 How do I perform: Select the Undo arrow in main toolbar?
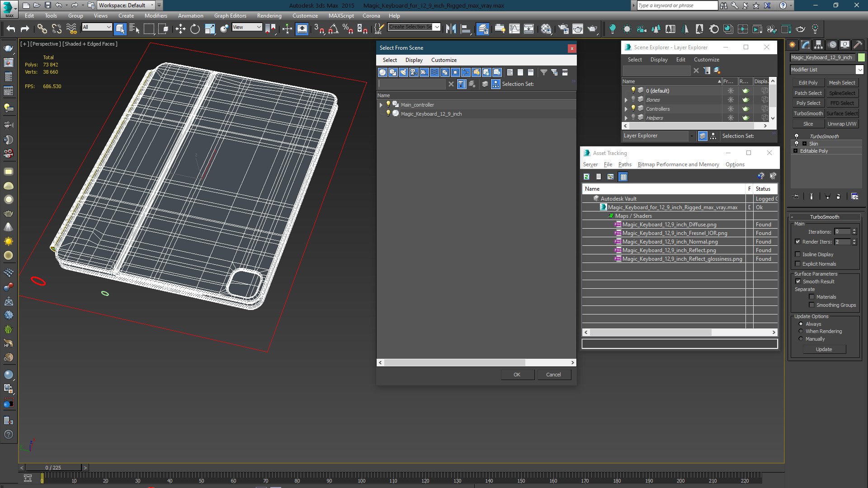pos(10,29)
